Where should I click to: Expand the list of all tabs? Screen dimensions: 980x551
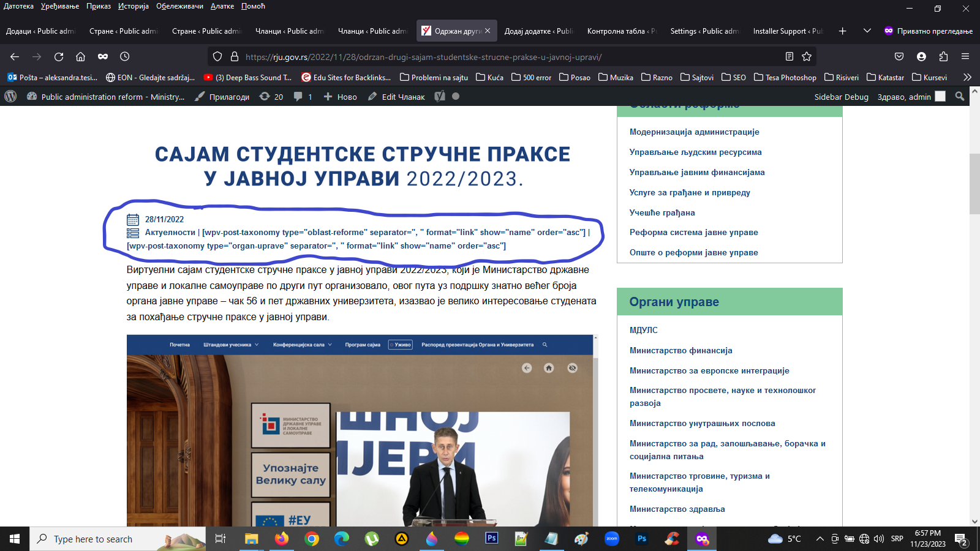pos(867,31)
